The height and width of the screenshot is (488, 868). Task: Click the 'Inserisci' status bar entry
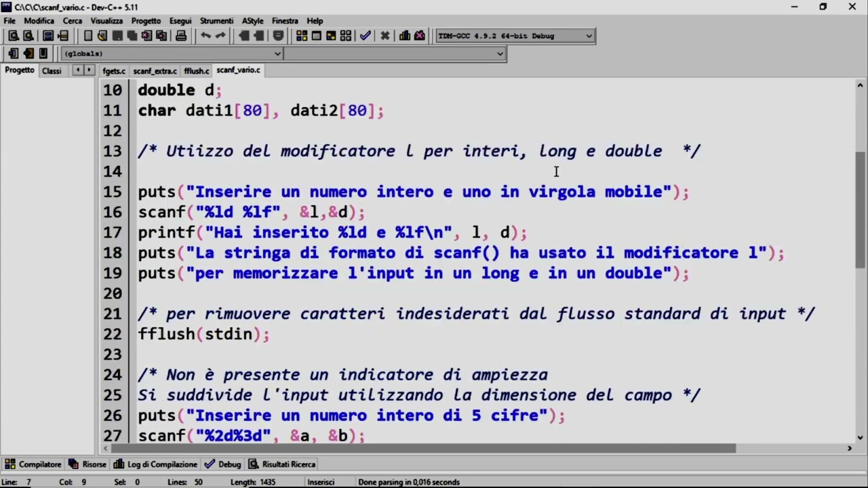321,482
